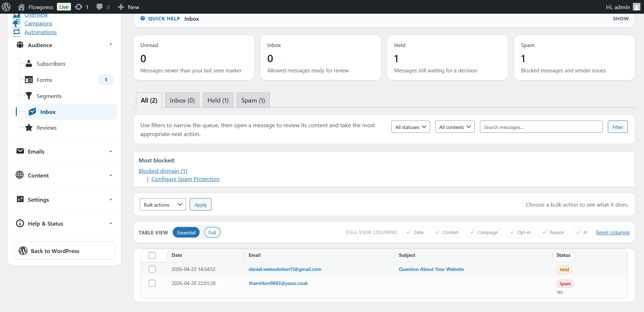
Task: Open Configure Spam Protection link
Action: click(x=186, y=179)
